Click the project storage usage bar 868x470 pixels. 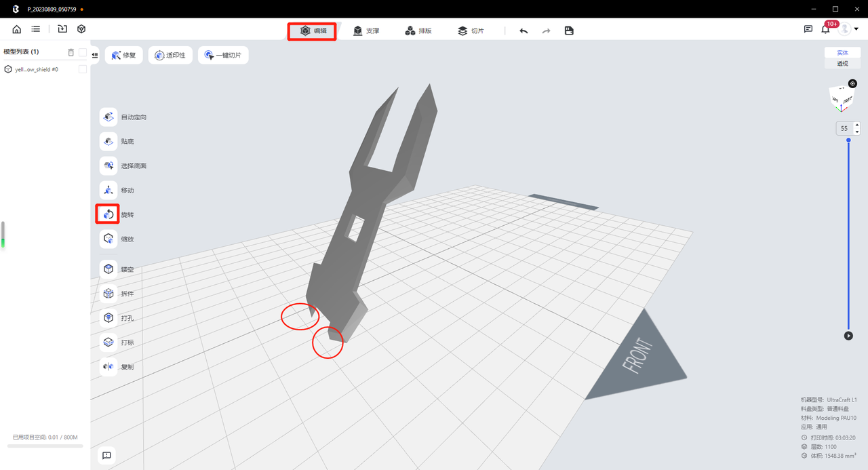[x=45, y=446]
